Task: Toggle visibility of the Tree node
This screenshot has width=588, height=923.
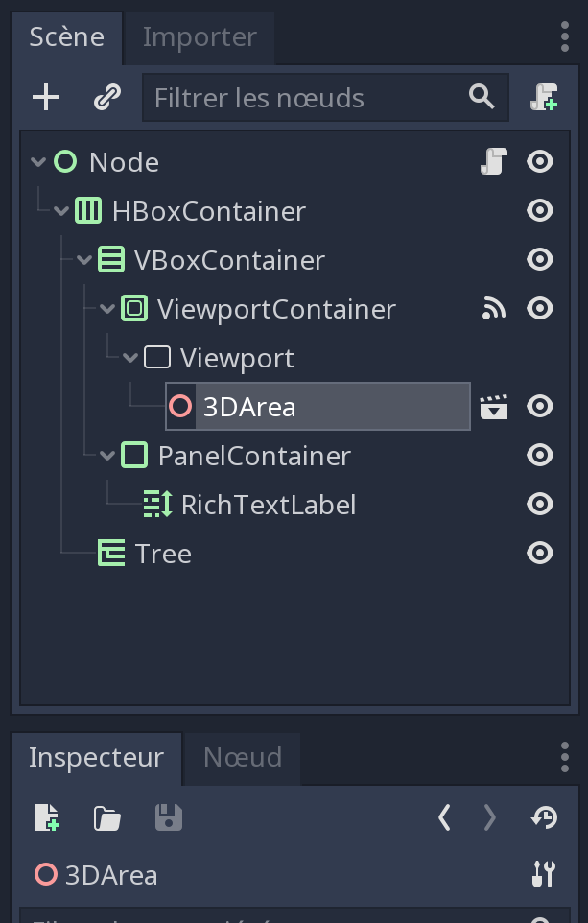Action: tap(540, 554)
